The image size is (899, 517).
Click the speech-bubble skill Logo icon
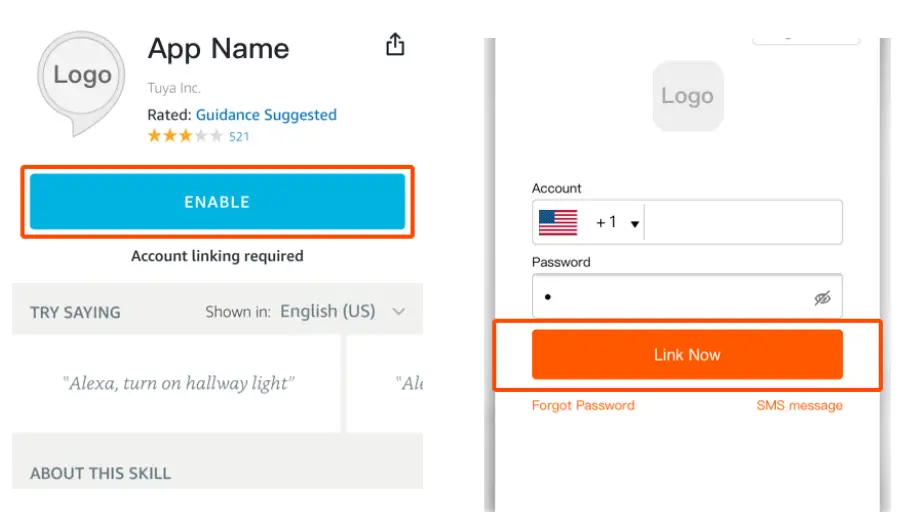pyautogui.click(x=82, y=78)
